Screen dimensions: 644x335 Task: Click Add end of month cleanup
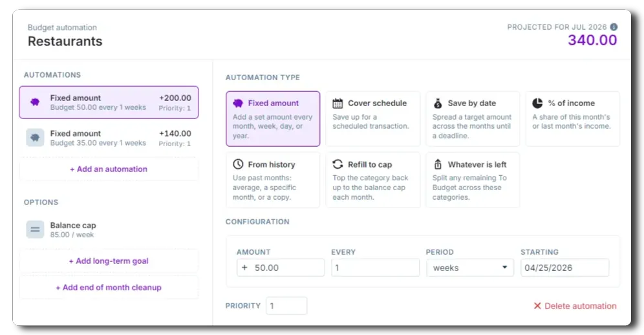pyautogui.click(x=109, y=287)
